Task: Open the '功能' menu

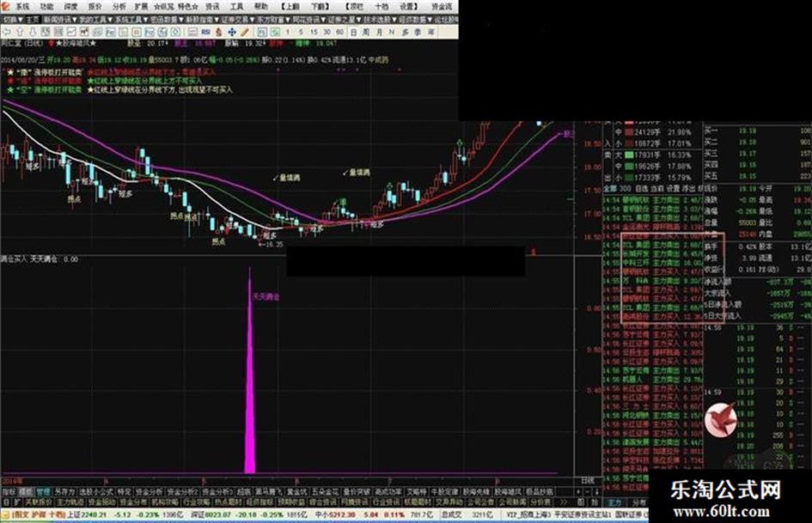Action: click(x=46, y=6)
